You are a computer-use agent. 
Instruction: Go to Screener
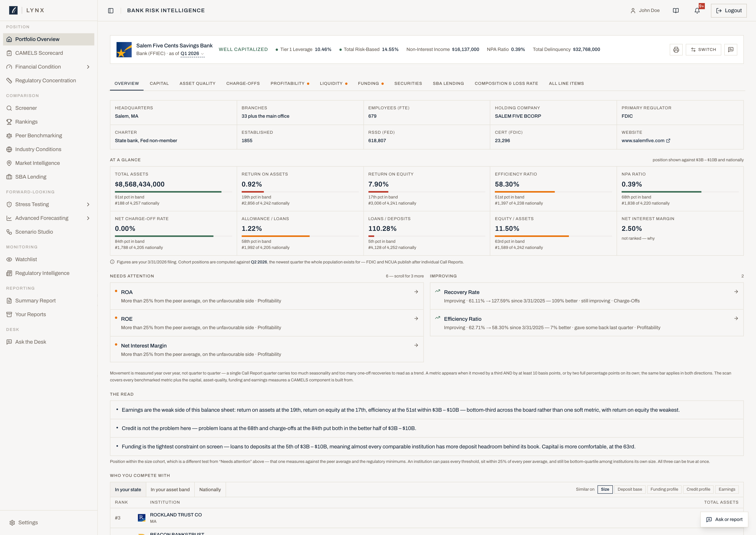(49, 108)
